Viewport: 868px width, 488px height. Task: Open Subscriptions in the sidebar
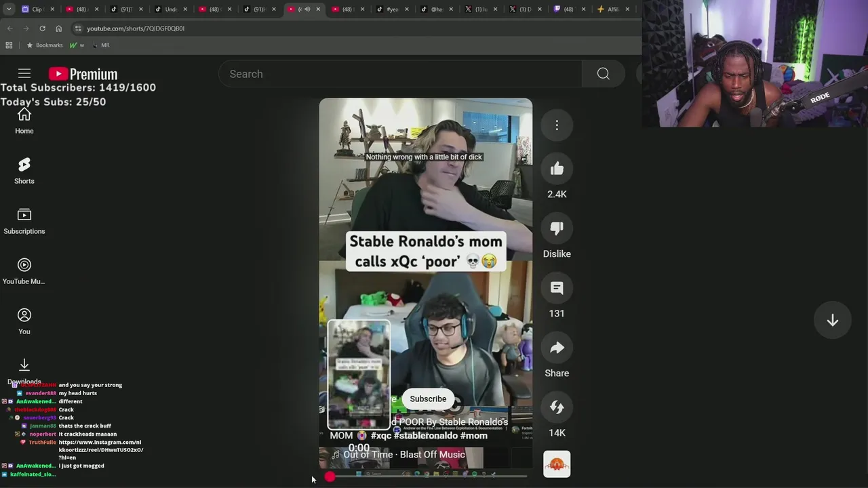pos(24,222)
